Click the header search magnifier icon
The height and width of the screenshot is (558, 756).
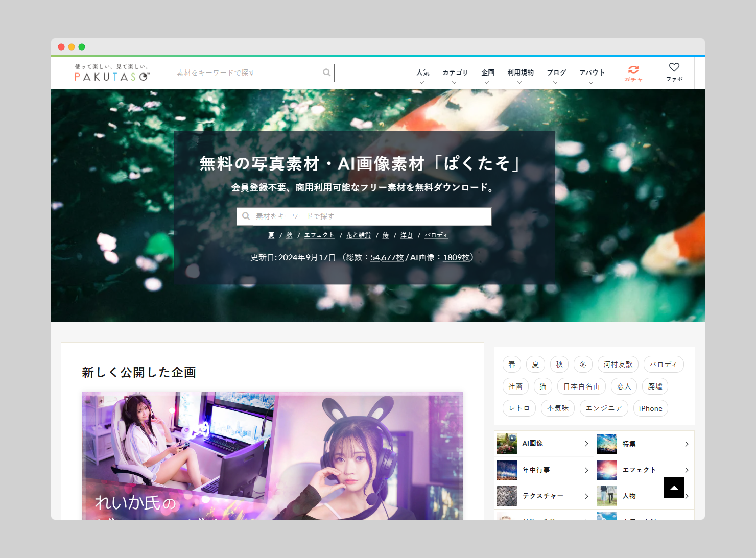(x=327, y=73)
